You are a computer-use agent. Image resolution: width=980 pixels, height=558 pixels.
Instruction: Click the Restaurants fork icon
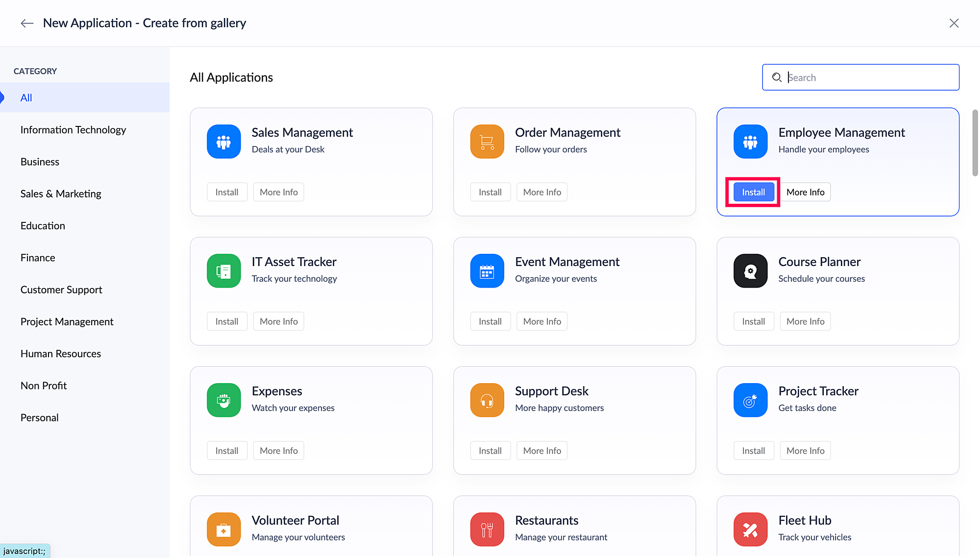coord(487,529)
